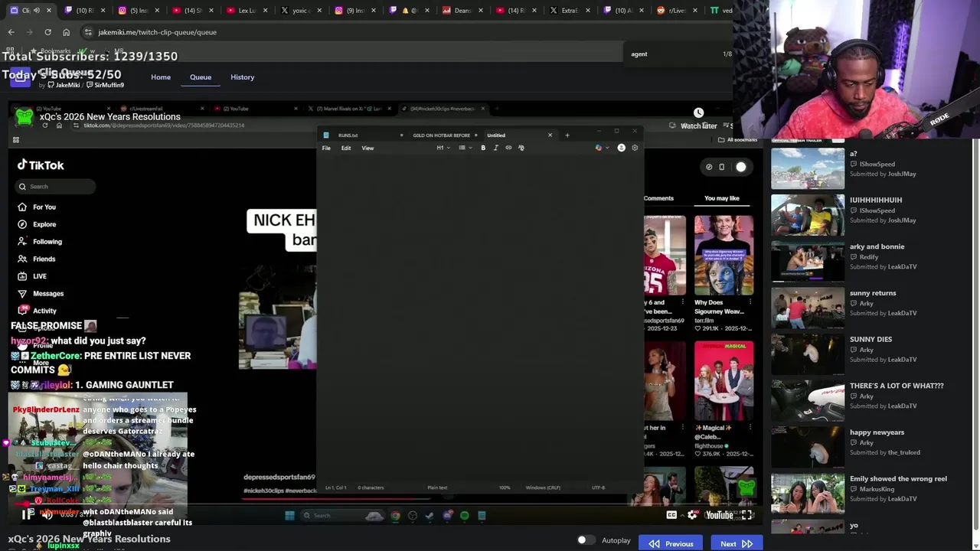Click the browser home icon
This screenshot has height=551, width=980.
point(66,32)
